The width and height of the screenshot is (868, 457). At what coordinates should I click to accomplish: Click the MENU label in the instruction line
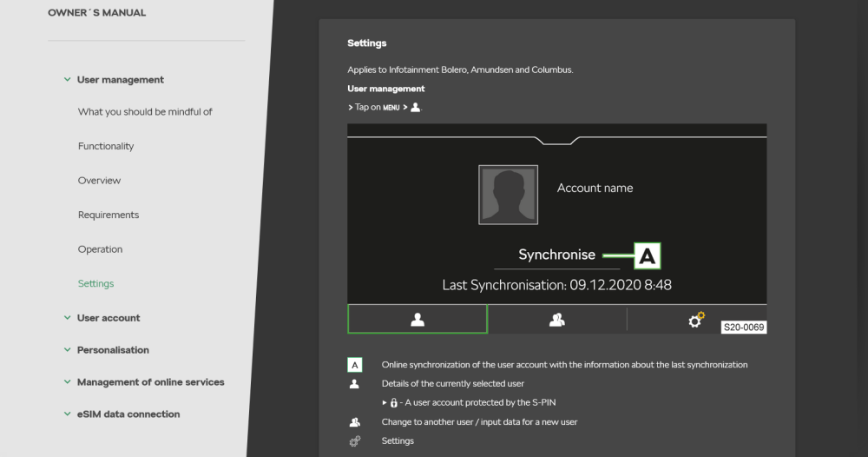pyautogui.click(x=391, y=108)
